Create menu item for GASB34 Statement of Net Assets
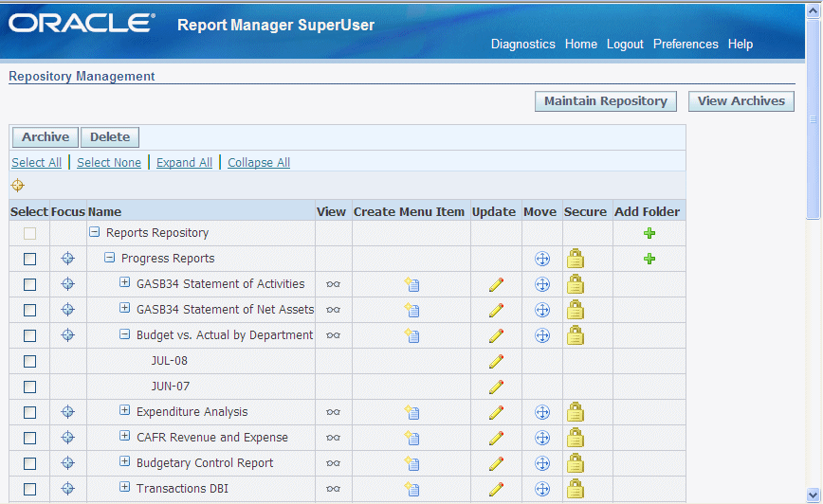 (x=412, y=310)
